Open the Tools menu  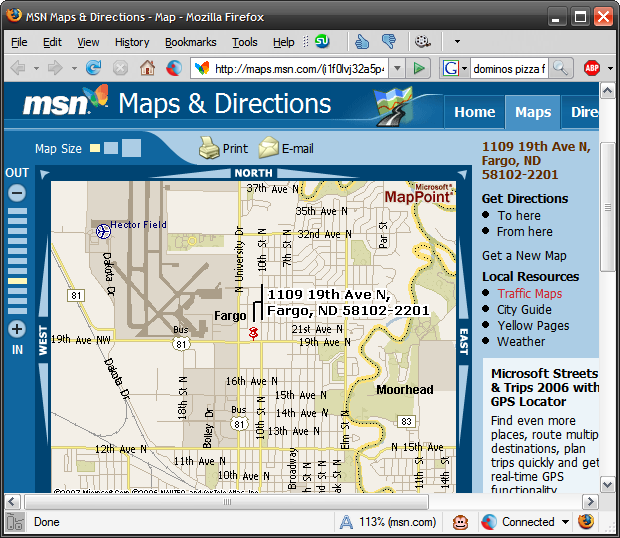click(244, 42)
